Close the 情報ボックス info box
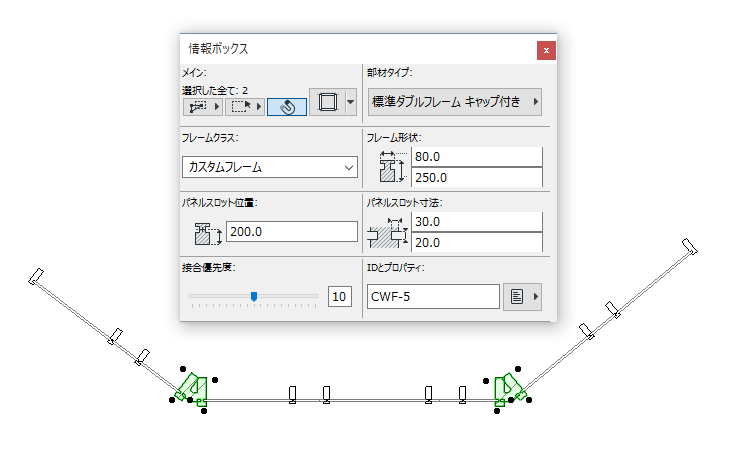The height and width of the screenshot is (474, 743). [546, 50]
